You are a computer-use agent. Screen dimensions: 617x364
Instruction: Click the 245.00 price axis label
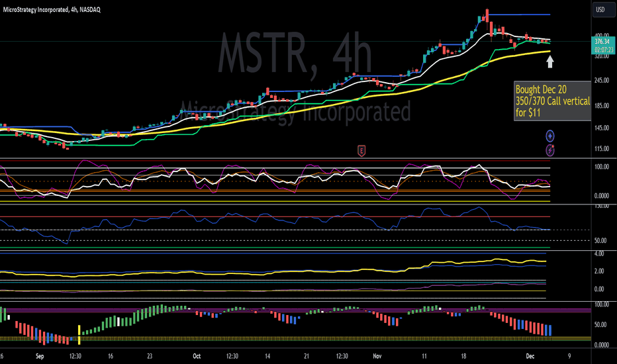pos(602,81)
